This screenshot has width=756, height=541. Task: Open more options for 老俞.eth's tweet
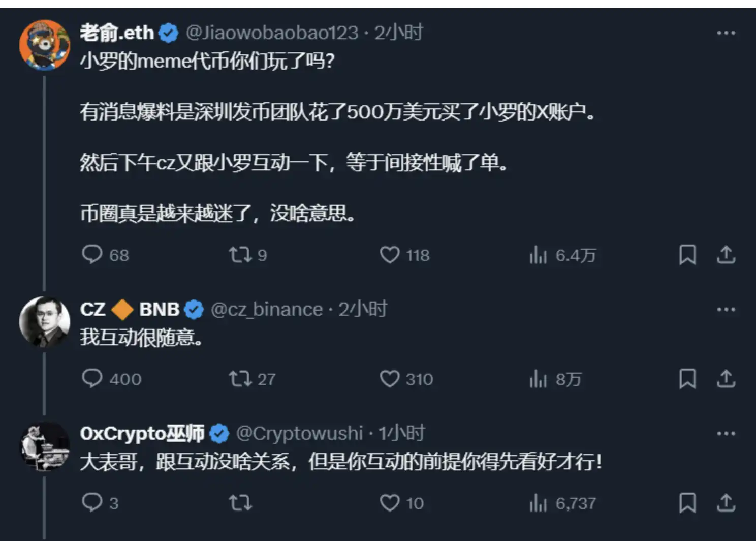point(726,33)
